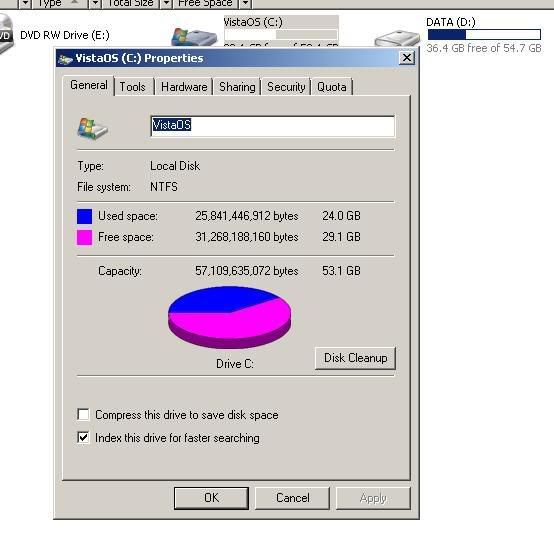Select the DATA (D:) drive icon
The image size is (554, 546).
397,38
